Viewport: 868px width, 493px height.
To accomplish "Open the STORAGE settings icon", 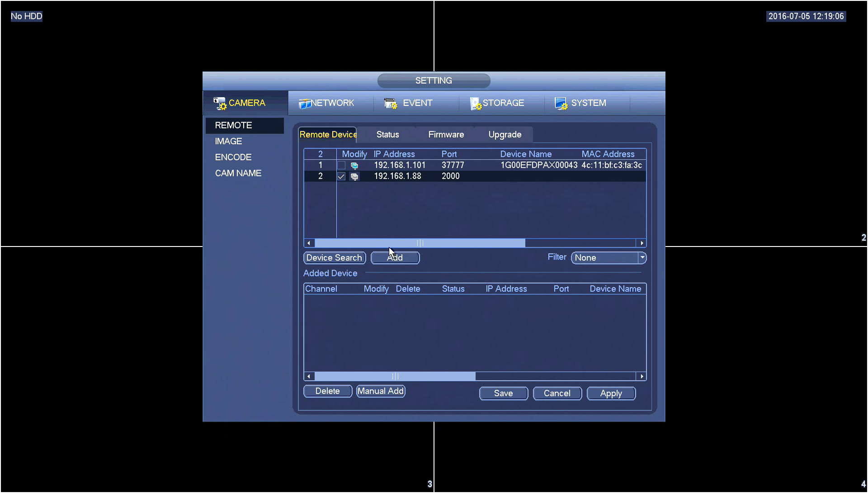I will coord(475,104).
